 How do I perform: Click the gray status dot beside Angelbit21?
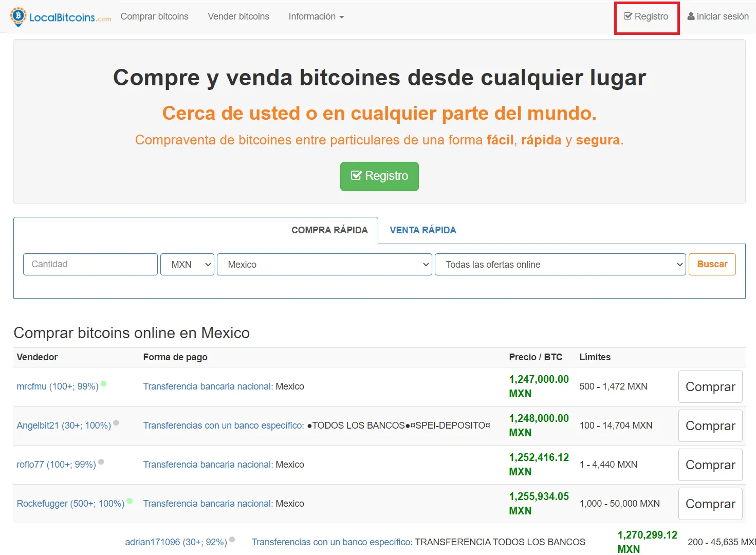[116, 422]
